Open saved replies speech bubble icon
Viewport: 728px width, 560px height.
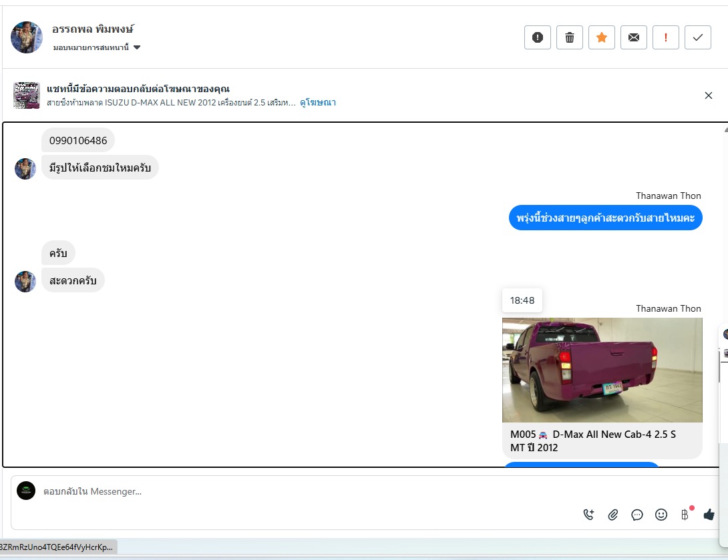pyautogui.click(x=637, y=514)
